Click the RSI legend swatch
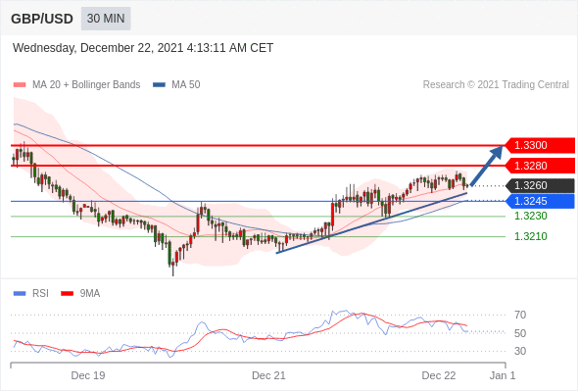578x392 pixels. [x=20, y=294]
